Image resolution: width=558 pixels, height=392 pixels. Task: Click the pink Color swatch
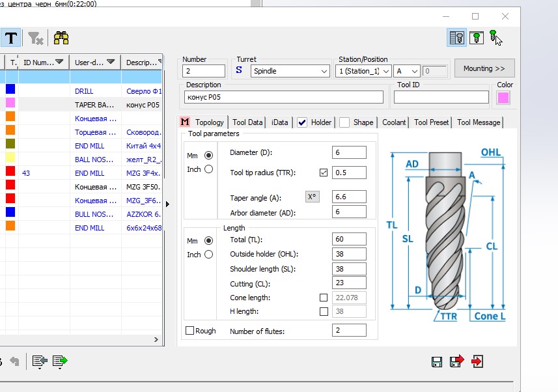point(503,98)
